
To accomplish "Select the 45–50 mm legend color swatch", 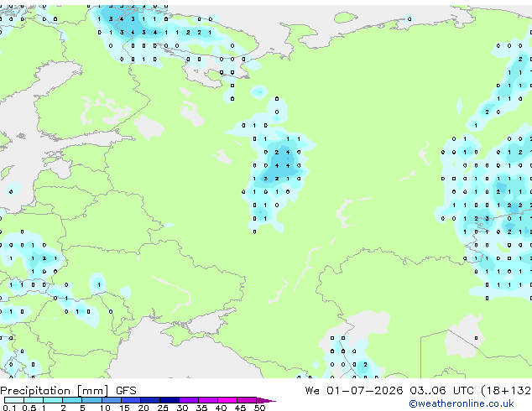I will (x=247, y=400).
